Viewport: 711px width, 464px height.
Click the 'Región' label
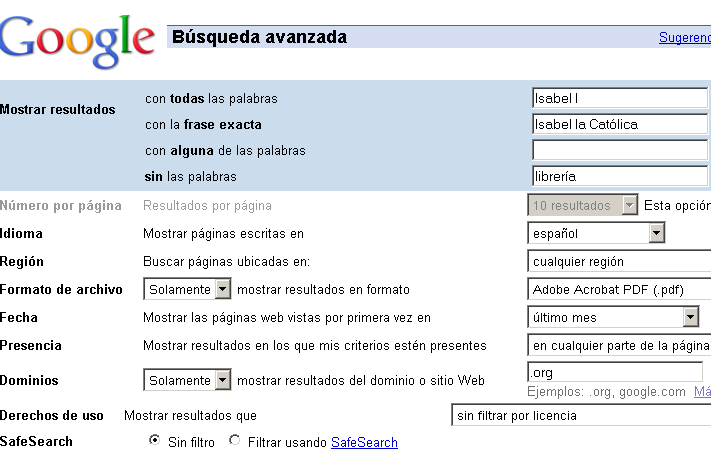coord(22,262)
